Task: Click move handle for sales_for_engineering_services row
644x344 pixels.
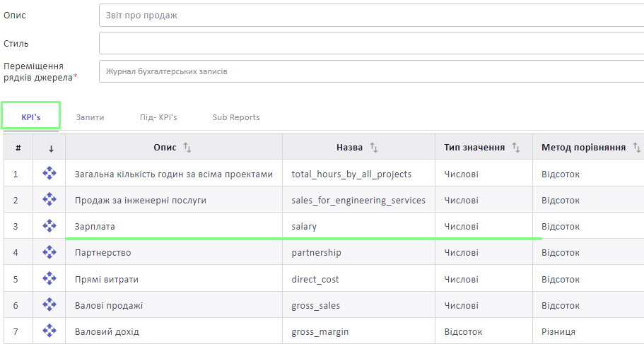Action: (49, 199)
